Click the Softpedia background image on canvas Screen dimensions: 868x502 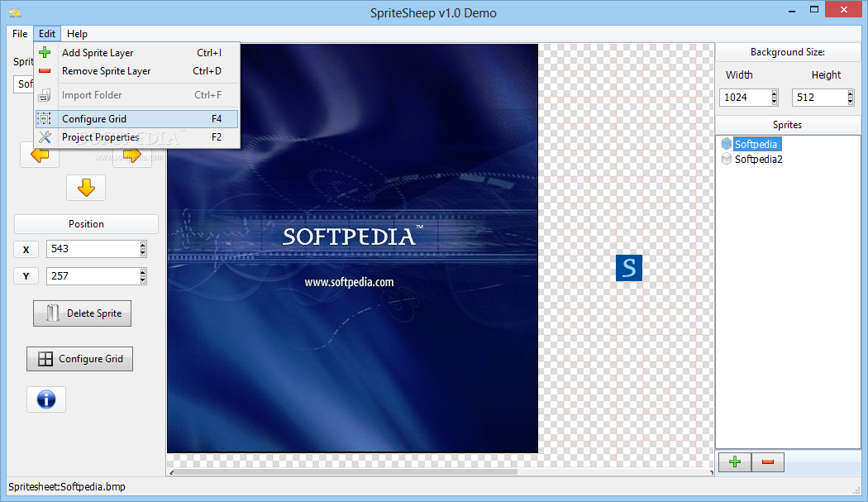(x=352, y=249)
